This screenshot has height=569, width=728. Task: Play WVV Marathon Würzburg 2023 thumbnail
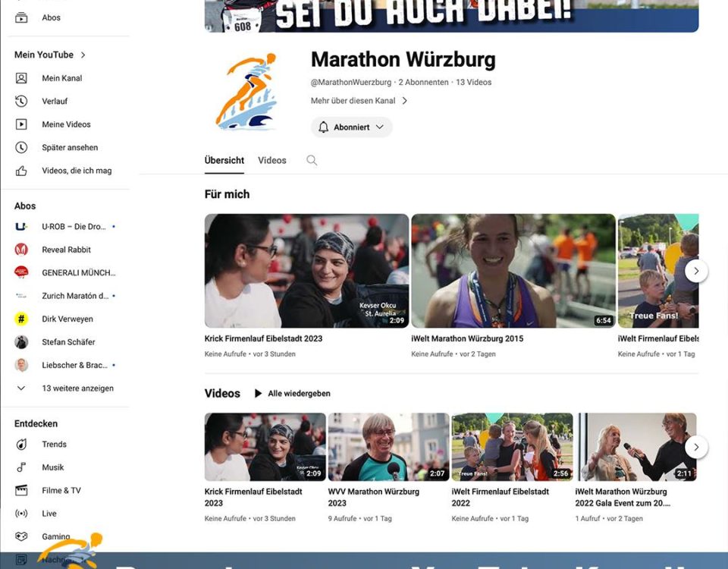click(388, 447)
